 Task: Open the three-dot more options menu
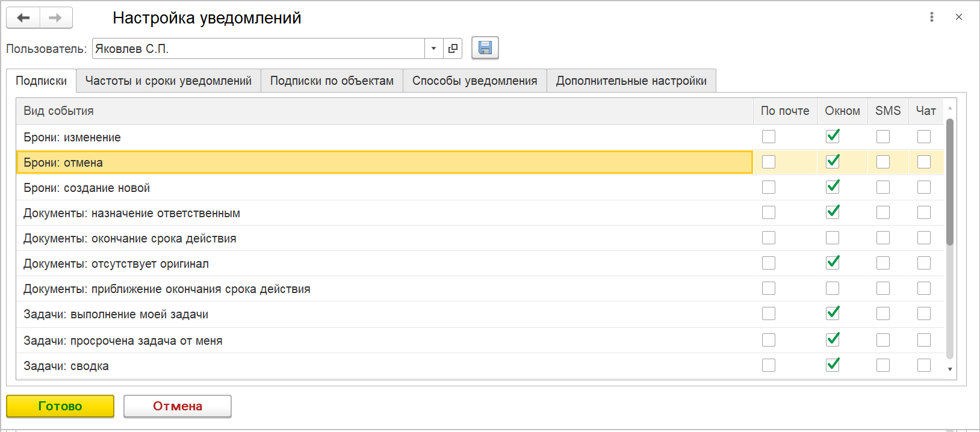932,17
